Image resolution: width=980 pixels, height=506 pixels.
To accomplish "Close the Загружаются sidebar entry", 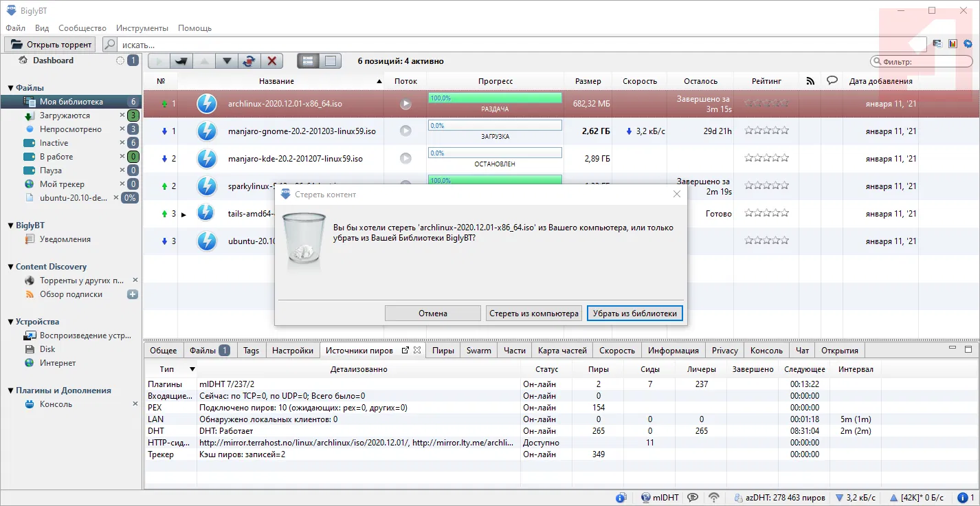I will pyautogui.click(x=122, y=115).
